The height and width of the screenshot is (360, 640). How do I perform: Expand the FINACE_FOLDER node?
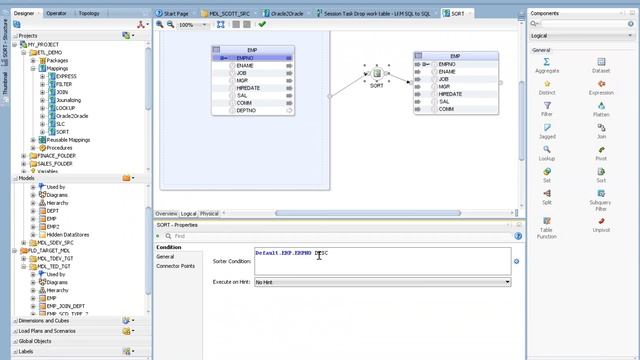[24, 156]
